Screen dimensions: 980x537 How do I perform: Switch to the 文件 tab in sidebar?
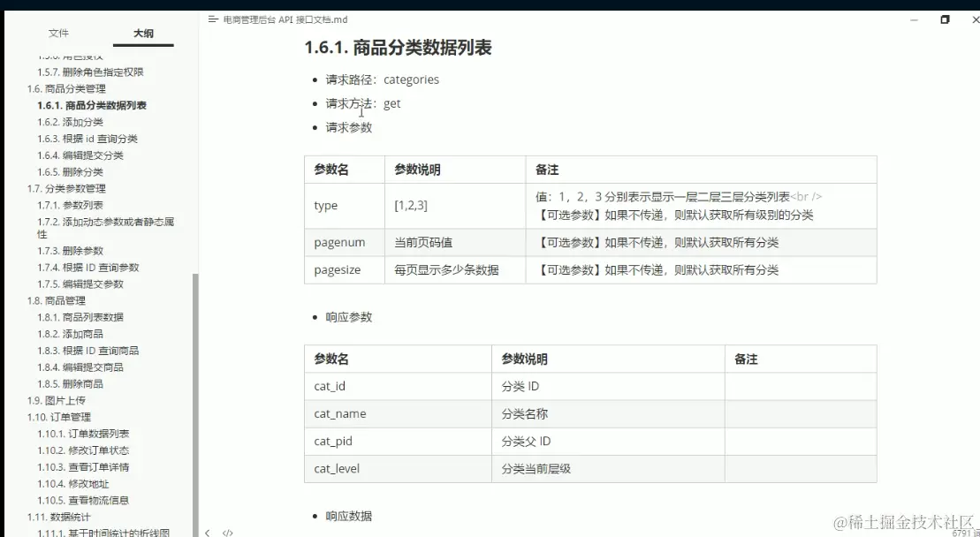coord(58,34)
